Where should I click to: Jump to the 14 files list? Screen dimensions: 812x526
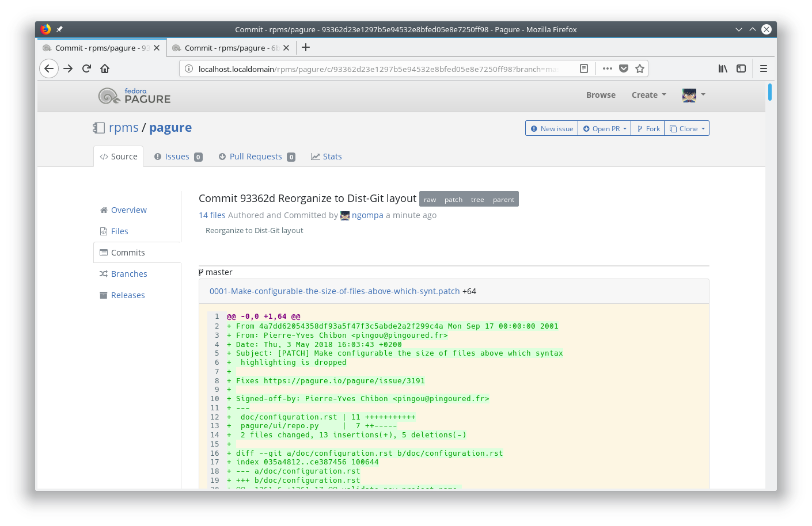[x=212, y=215]
